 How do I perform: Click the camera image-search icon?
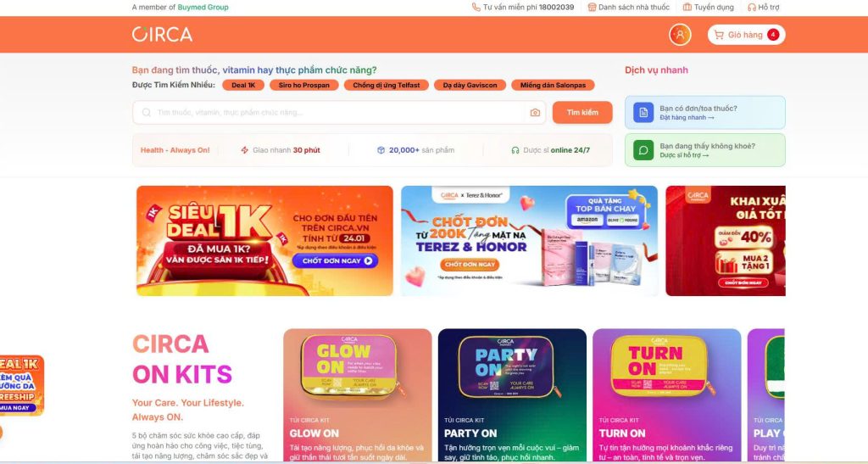535,113
